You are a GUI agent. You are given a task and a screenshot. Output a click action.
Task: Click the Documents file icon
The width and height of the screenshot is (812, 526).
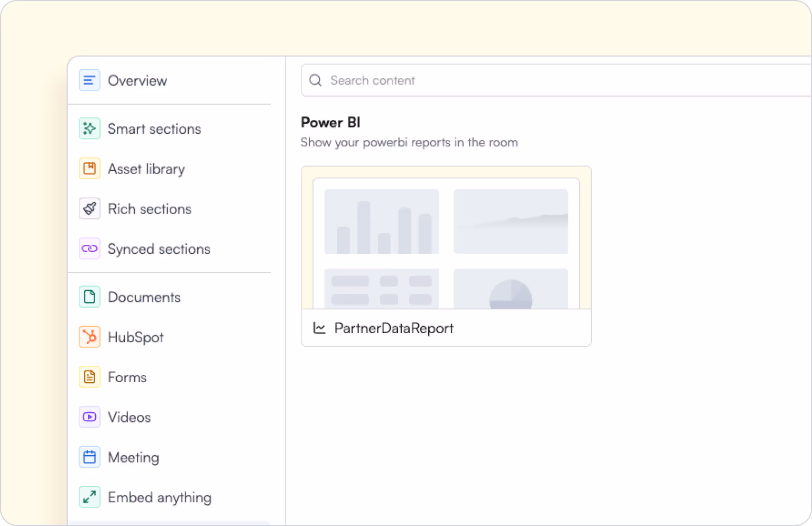tap(89, 297)
